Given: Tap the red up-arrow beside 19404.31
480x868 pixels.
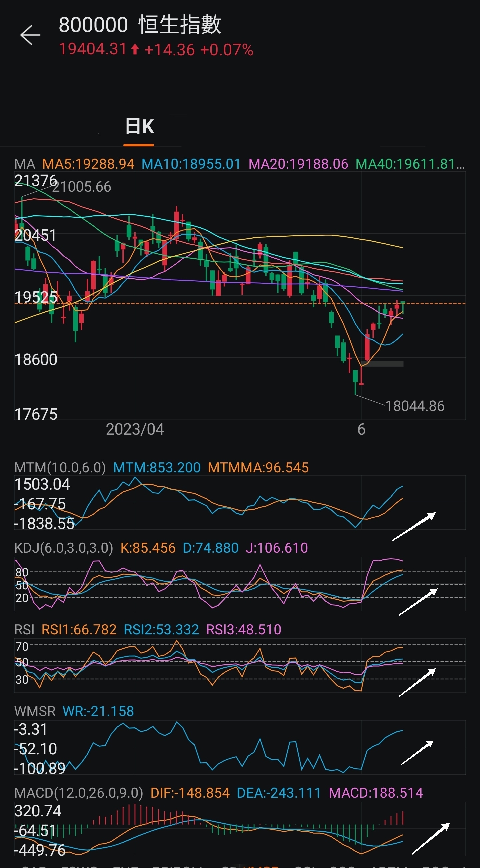Looking at the screenshot, I should (135, 50).
